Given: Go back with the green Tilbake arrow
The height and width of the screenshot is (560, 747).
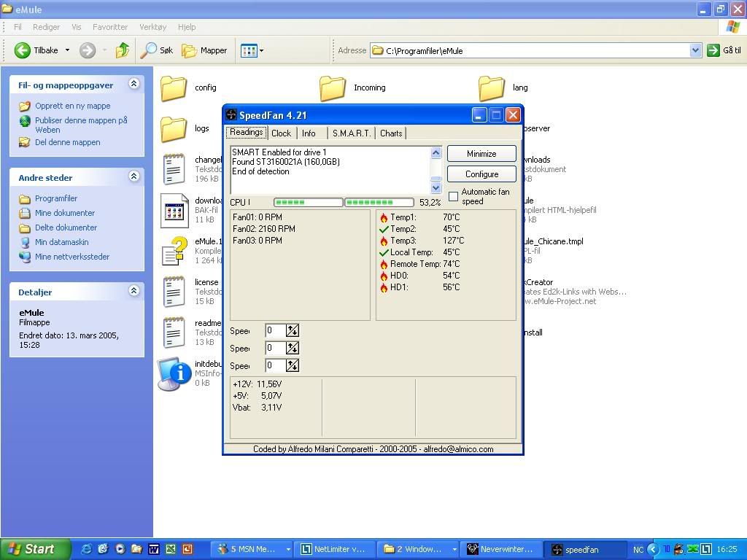Looking at the screenshot, I should (23, 50).
